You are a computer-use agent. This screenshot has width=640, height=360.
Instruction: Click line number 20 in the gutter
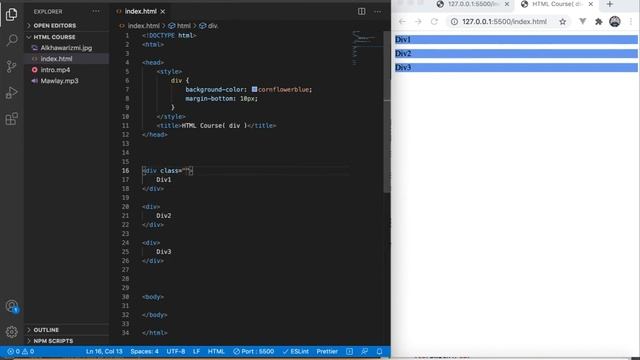(125, 207)
